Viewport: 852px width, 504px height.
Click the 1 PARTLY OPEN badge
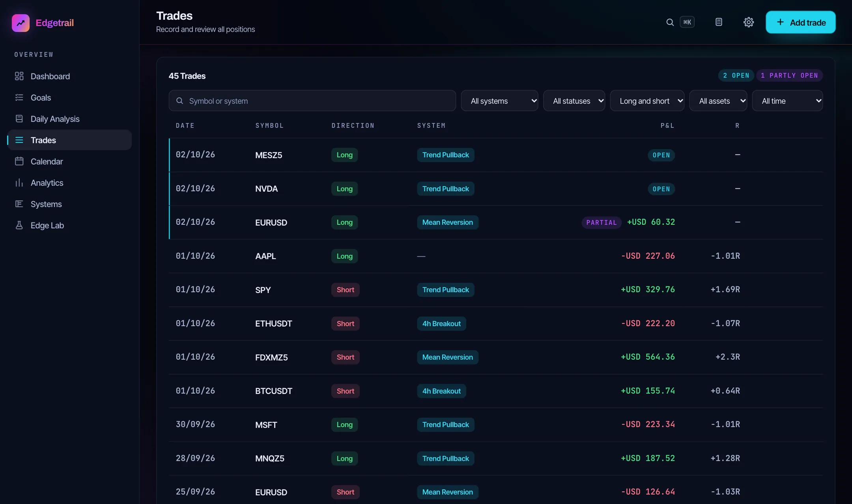coord(789,75)
